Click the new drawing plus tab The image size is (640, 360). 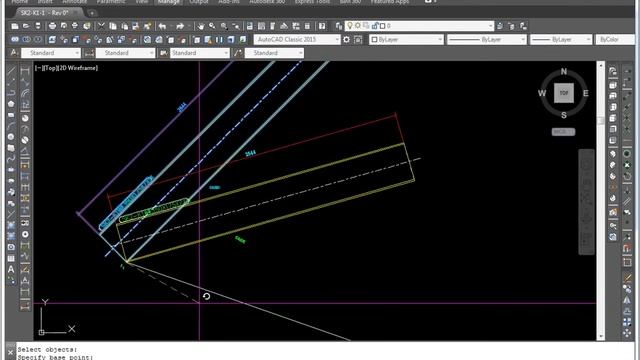click(x=92, y=13)
